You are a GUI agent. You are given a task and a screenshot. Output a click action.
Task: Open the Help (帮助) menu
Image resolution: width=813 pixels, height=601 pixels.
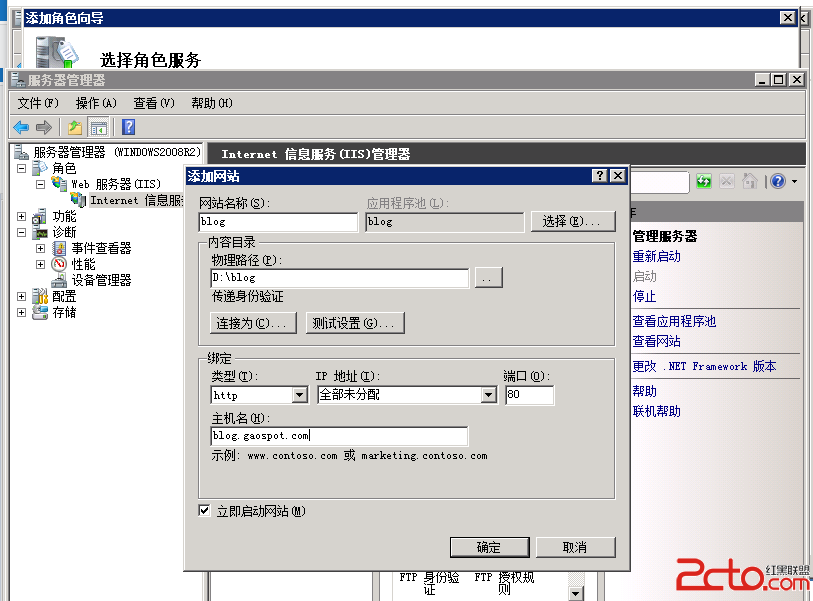[212, 103]
